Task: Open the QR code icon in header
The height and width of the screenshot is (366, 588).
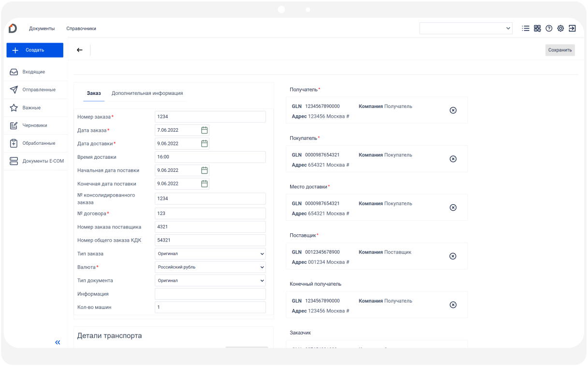Action: (x=537, y=29)
